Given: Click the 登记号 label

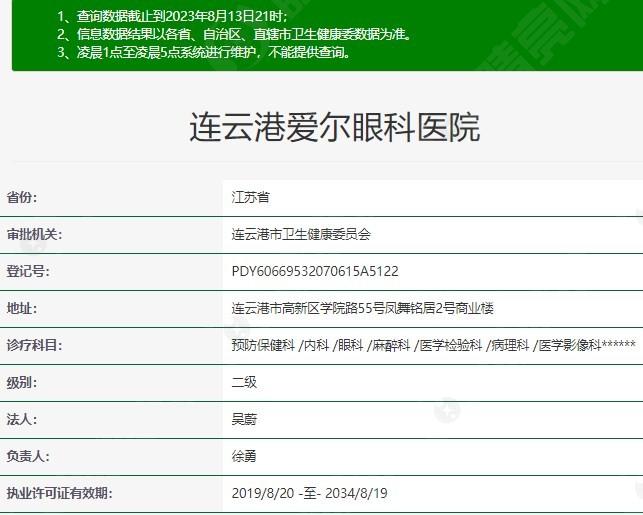Looking at the screenshot, I should pyautogui.click(x=28, y=271).
